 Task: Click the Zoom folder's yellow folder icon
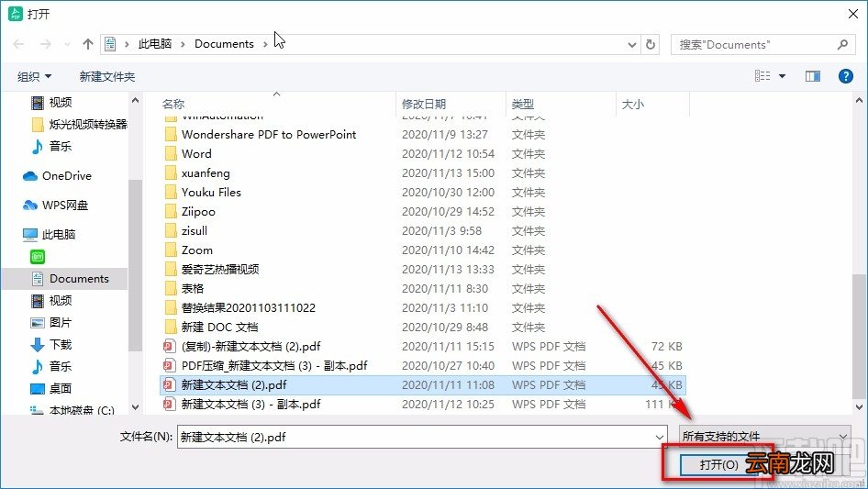coord(171,250)
